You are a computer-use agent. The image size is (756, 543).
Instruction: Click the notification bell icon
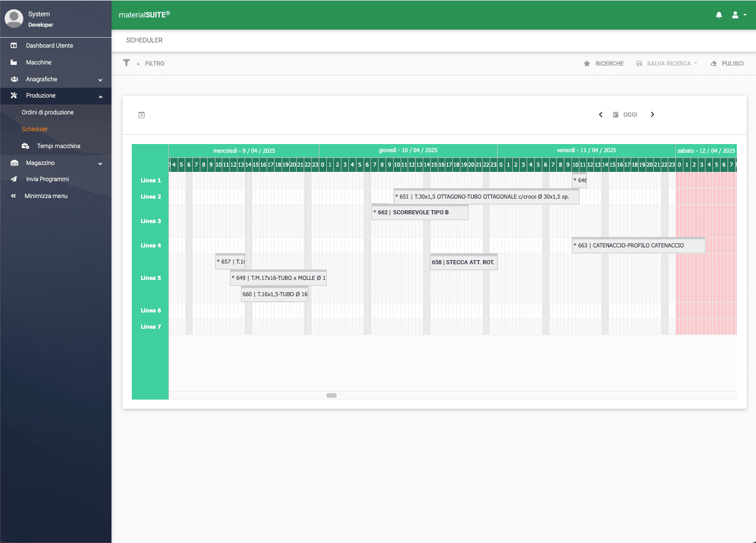coord(719,15)
